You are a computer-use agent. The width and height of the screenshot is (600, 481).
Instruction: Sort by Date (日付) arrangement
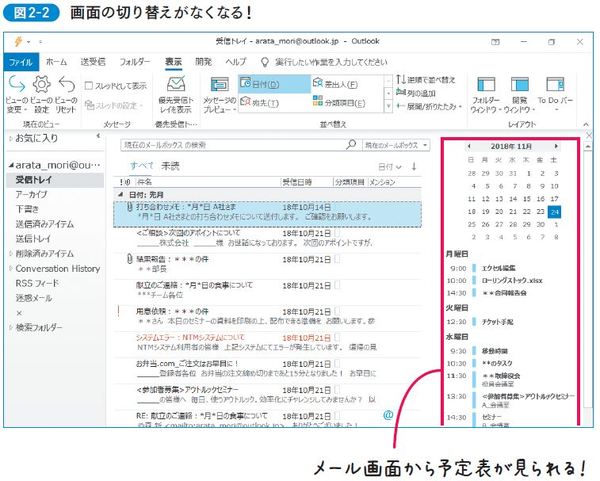click(x=274, y=84)
